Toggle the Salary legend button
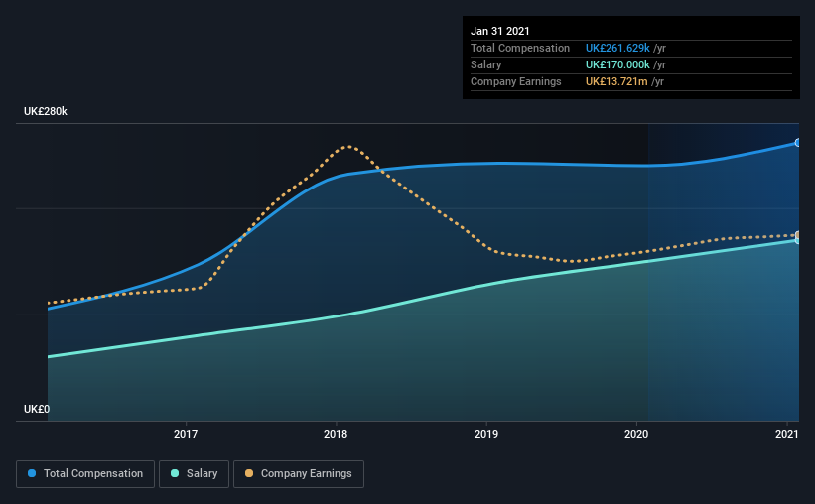The image size is (815, 504). coord(194,474)
